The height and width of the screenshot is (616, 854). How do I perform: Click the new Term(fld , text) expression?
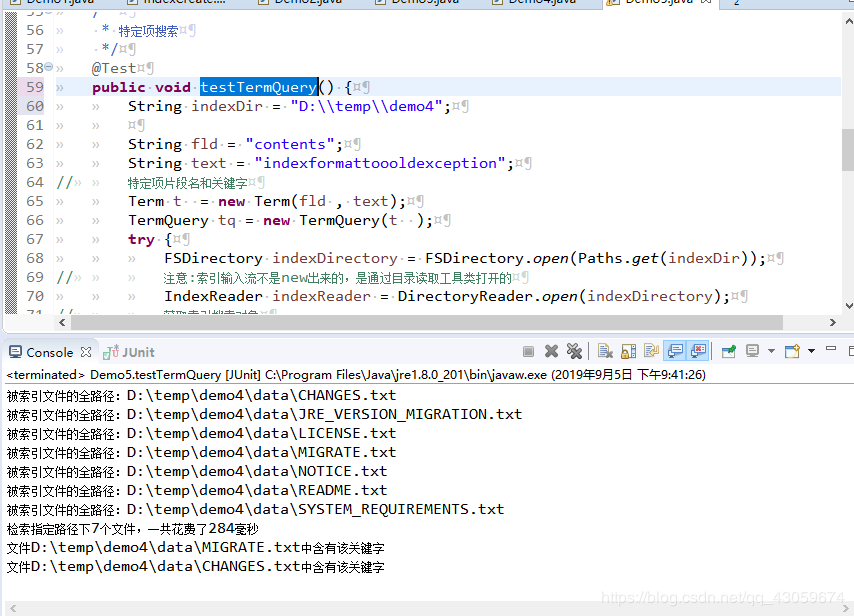(308, 202)
